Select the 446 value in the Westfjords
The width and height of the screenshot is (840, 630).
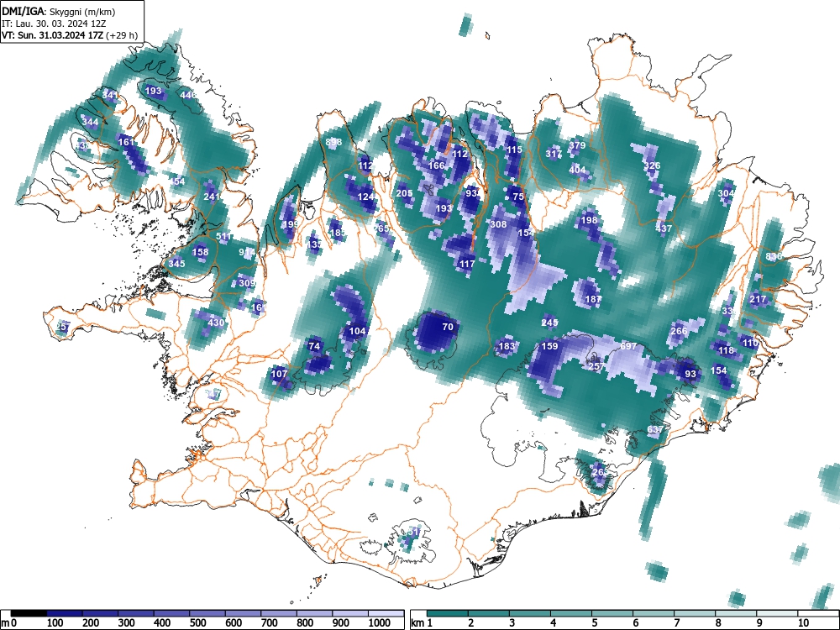click(x=188, y=95)
